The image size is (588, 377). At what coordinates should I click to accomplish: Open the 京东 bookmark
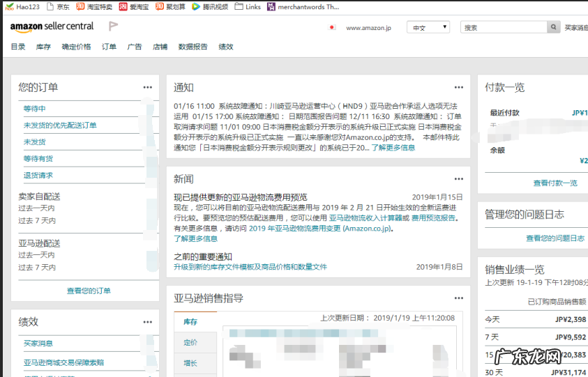pyautogui.click(x=58, y=7)
